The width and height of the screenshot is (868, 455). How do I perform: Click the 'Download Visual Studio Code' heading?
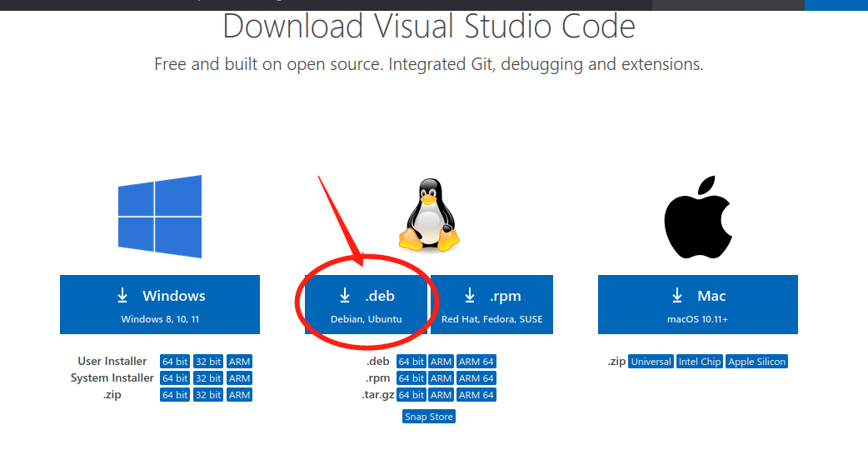point(429,26)
